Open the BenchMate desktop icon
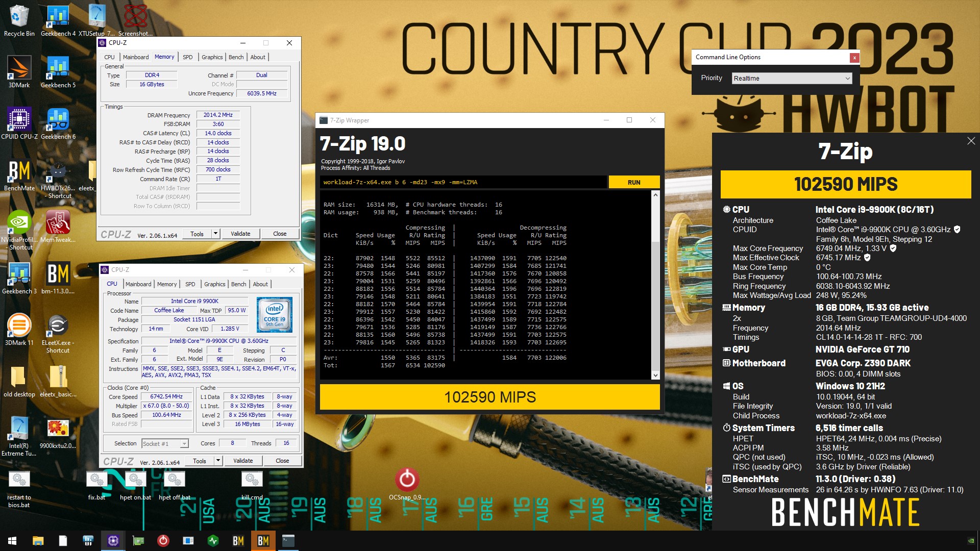The height and width of the screenshot is (551, 980). 19,175
